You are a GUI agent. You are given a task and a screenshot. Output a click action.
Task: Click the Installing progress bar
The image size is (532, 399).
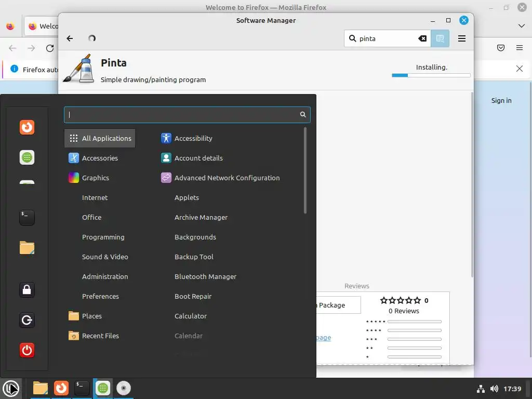(431, 75)
